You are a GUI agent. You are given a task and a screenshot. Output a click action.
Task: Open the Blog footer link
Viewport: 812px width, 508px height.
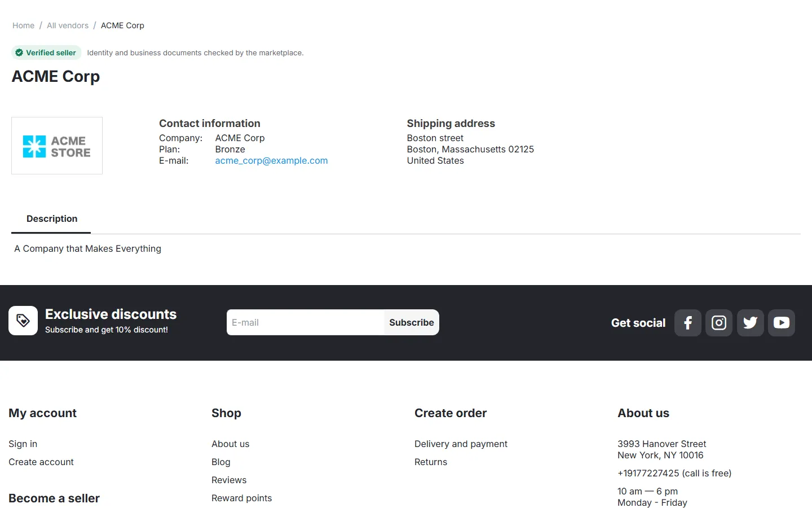221,462
